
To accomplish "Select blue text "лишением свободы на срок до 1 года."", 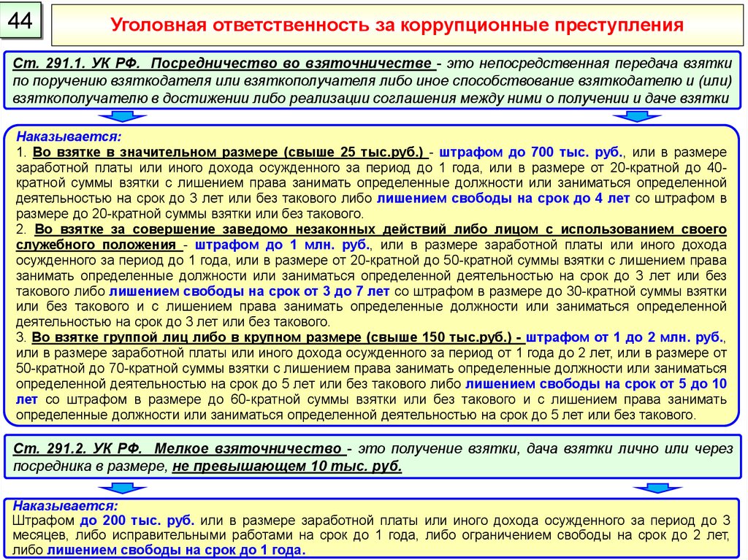I will (176, 550).
